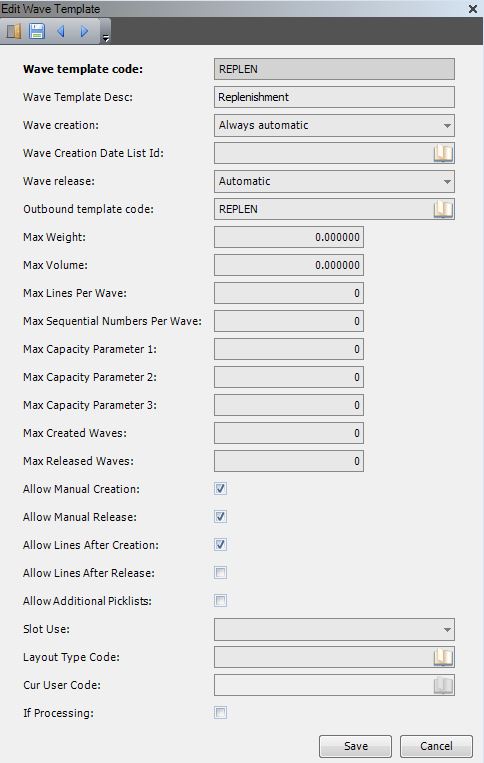The height and width of the screenshot is (763, 484).
Task: Open toolbar overflow options arrow
Action: tap(106, 38)
